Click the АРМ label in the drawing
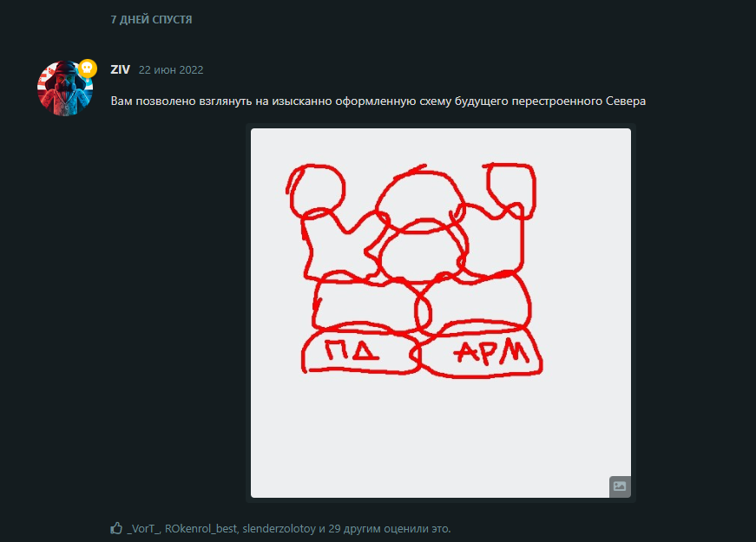 pyautogui.click(x=491, y=352)
